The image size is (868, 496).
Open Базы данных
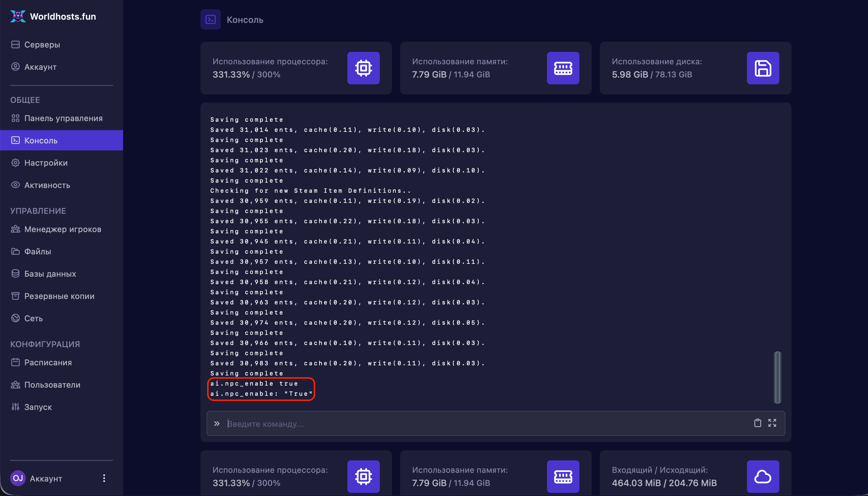(61, 273)
